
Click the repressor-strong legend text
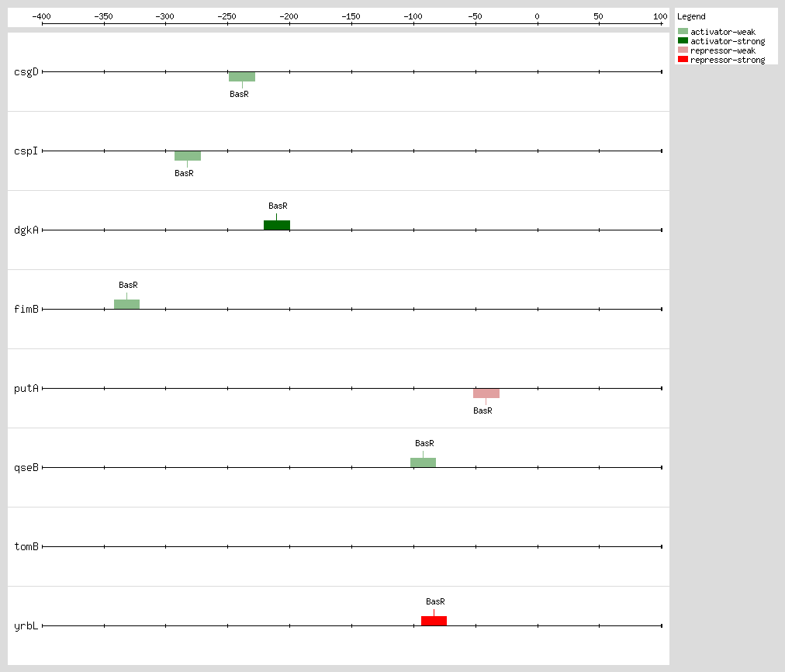point(728,60)
